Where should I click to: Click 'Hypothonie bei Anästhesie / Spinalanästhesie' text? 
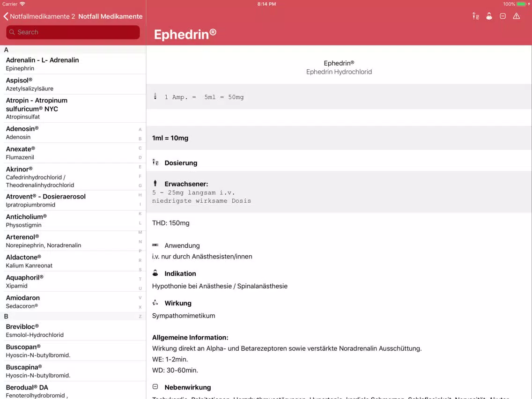(x=220, y=286)
